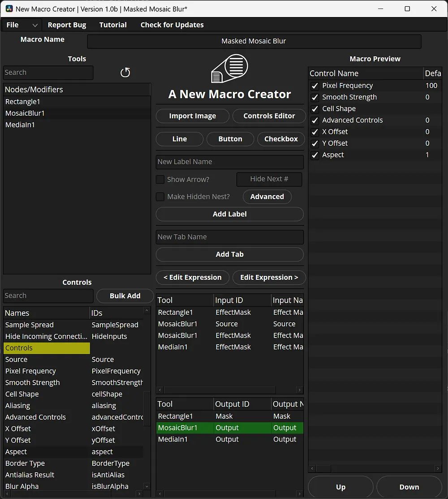The image size is (448, 499).
Task: Click the right Edit Expression > button
Action: tap(269, 278)
